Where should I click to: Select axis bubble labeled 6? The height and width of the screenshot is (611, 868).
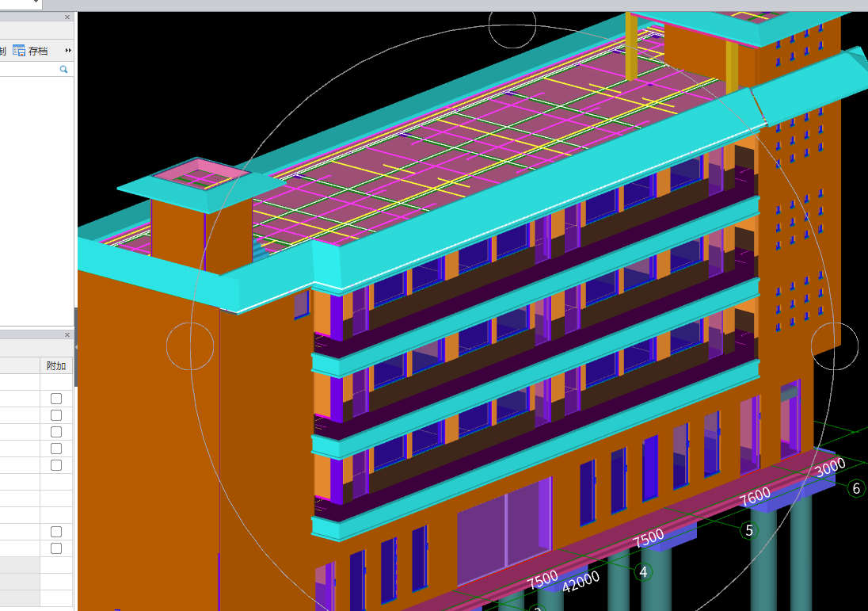point(856,488)
